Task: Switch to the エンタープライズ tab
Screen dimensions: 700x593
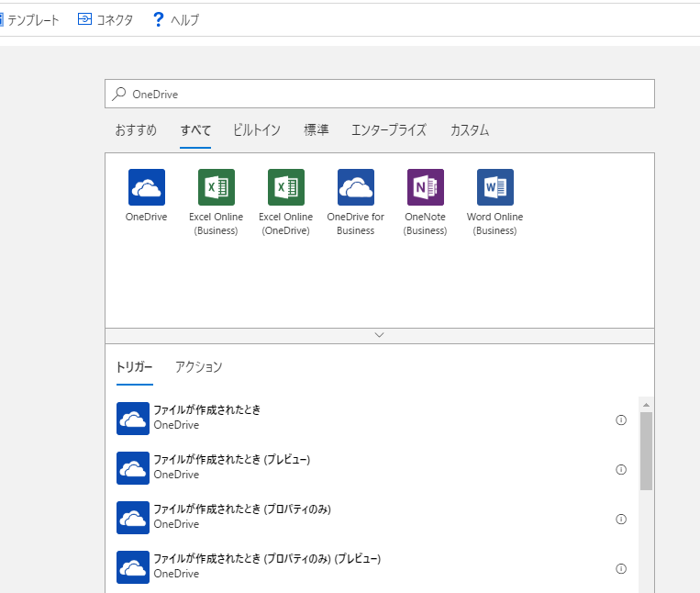Action: click(389, 130)
